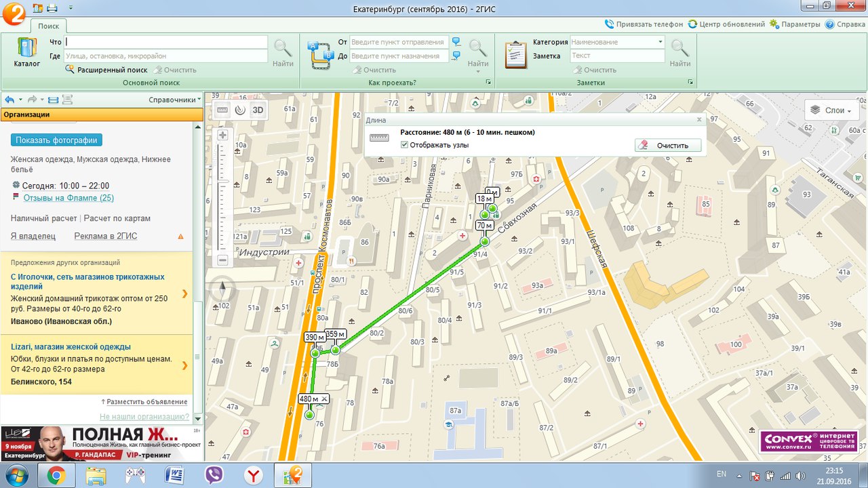Toggle the 3D map view button
This screenshot has width=868, height=488.
click(258, 110)
